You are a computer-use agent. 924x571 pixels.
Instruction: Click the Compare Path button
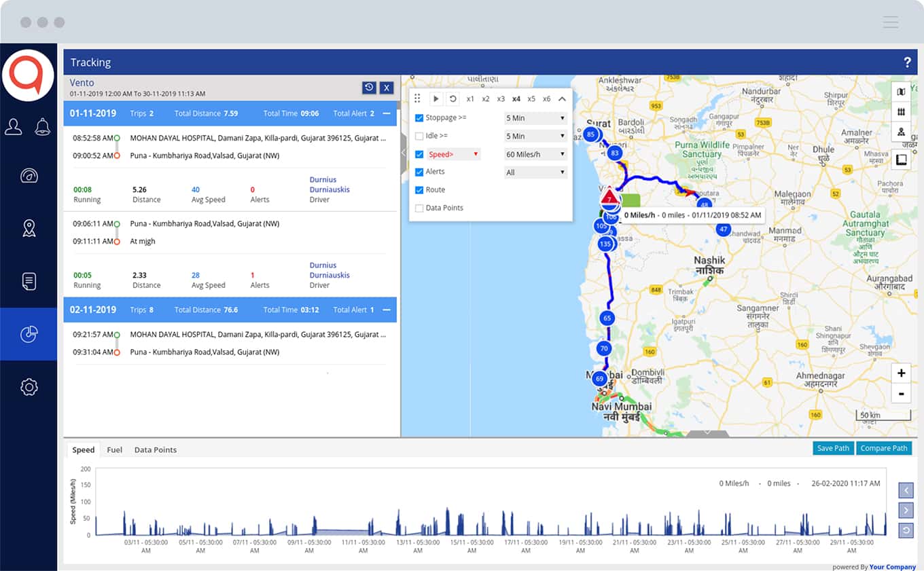click(883, 448)
